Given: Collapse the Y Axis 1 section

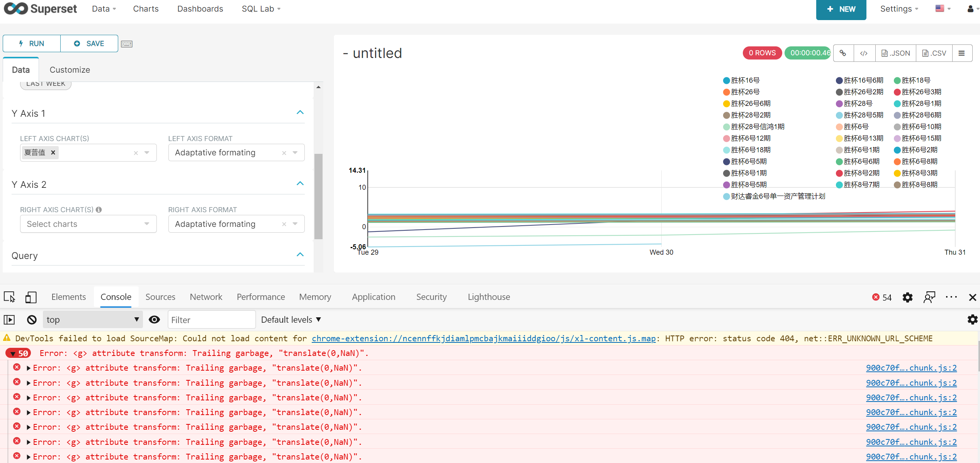Looking at the screenshot, I should click(300, 113).
